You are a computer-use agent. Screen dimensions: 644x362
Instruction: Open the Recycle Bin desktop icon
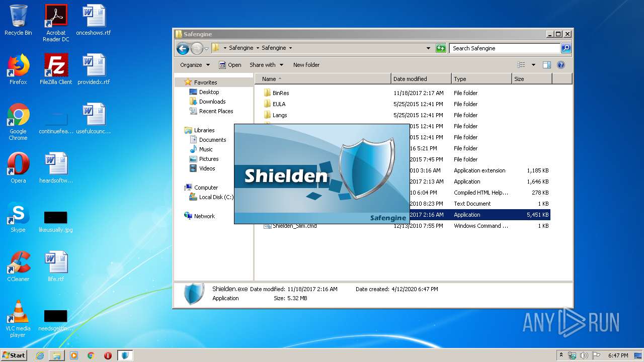18,20
